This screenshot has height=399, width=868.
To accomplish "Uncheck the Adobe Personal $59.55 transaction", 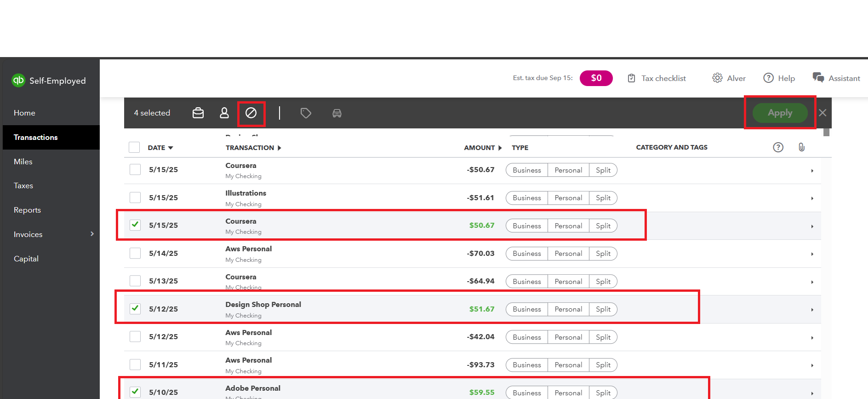I will point(135,392).
